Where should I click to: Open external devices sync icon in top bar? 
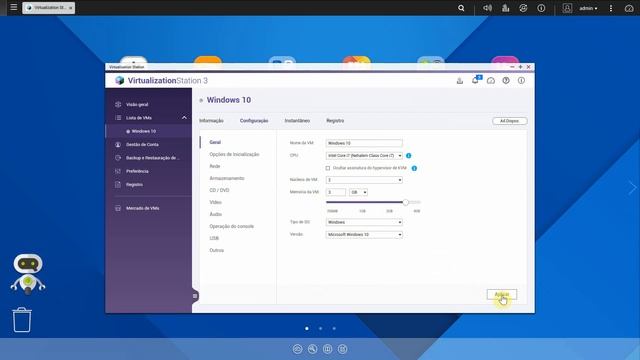(523, 8)
